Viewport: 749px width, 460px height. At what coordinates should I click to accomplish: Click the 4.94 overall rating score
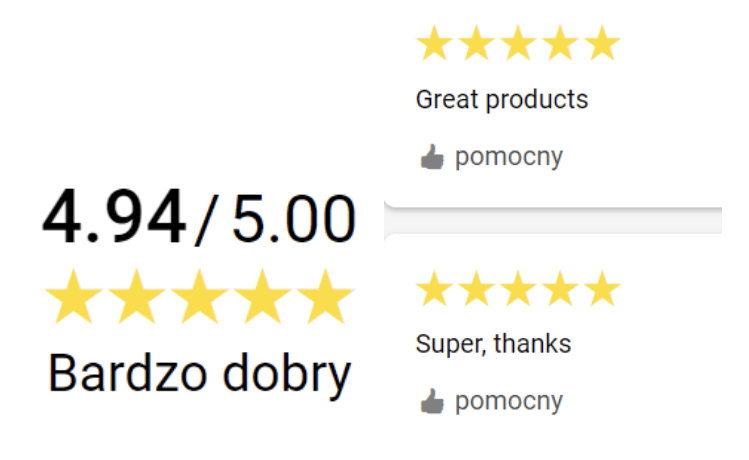pos(114,217)
